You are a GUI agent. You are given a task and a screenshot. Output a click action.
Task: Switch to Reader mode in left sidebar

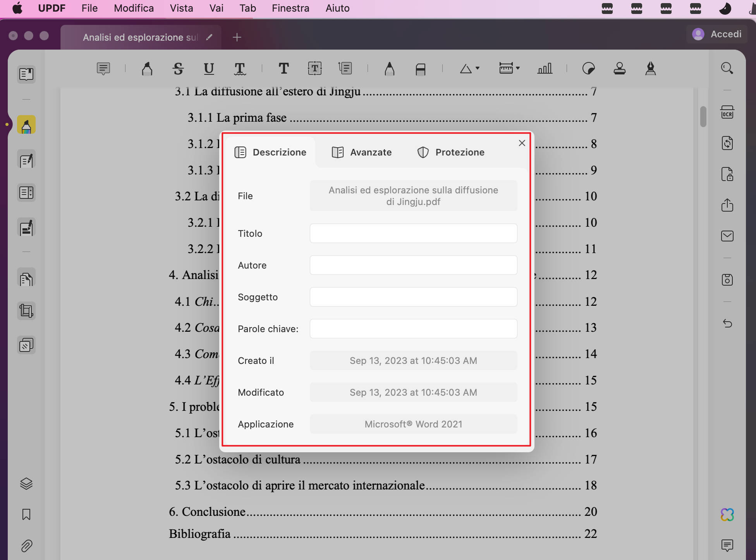[26, 74]
